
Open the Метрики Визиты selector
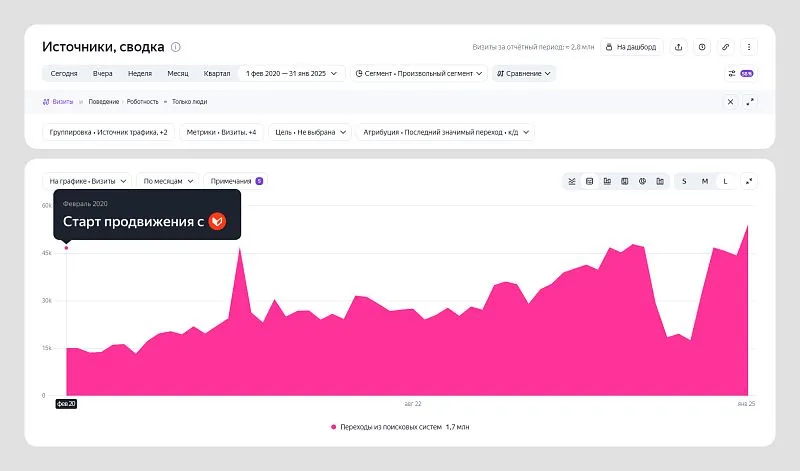(x=221, y=132)
